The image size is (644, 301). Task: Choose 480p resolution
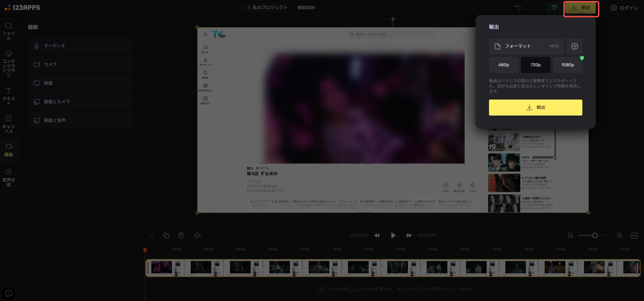[504, 65]
